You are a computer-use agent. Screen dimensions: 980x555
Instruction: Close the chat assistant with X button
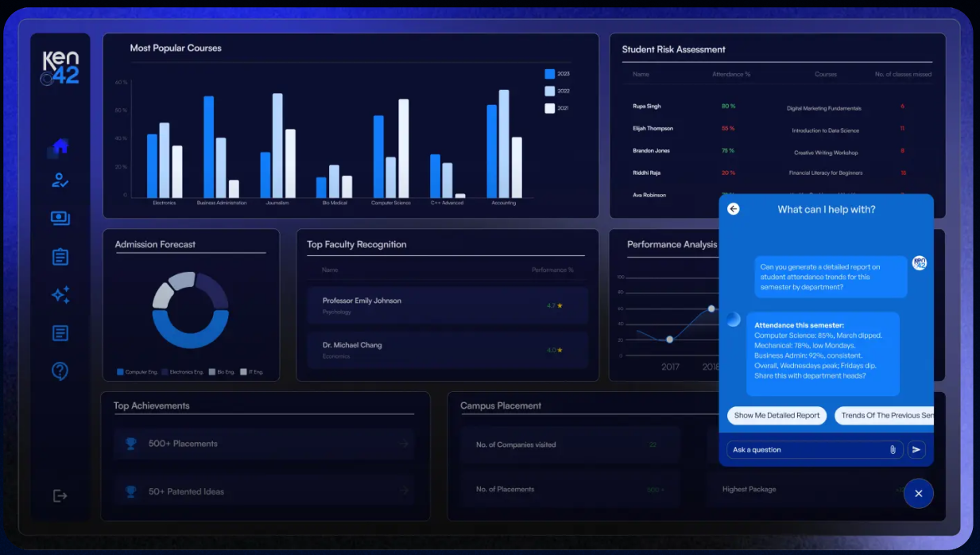pyautogui.click(x=918, y=494)
